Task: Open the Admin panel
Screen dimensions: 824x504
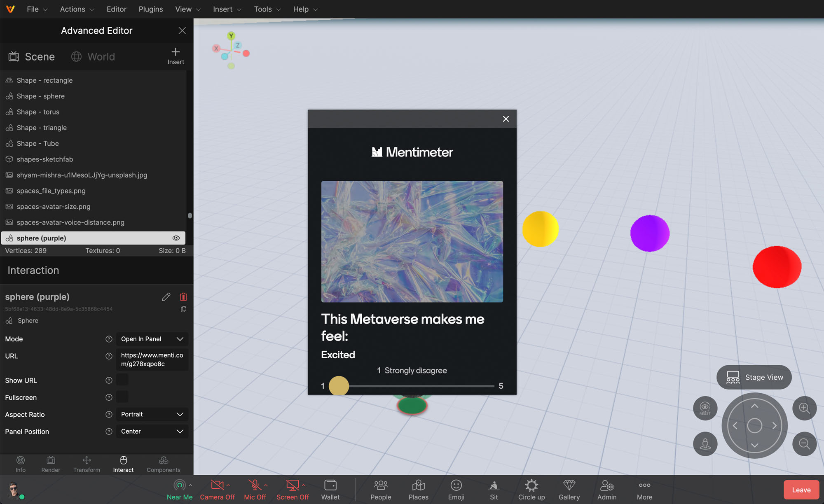Action: point(607,490)
